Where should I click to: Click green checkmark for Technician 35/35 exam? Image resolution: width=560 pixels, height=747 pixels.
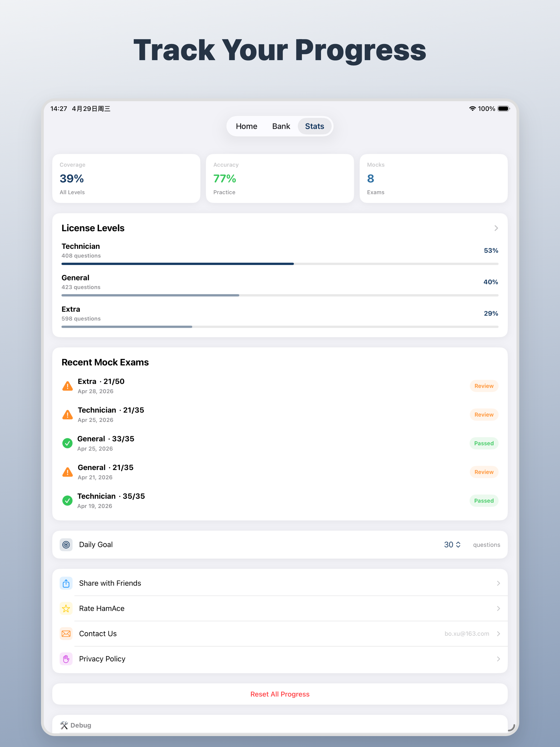[x=68, y=501]
